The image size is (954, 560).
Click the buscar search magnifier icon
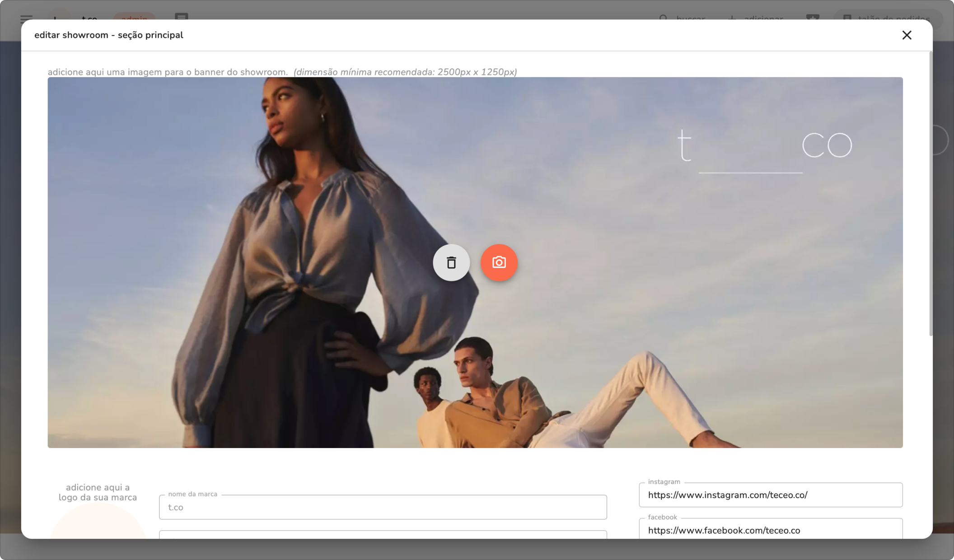click(x=663, y=17)
